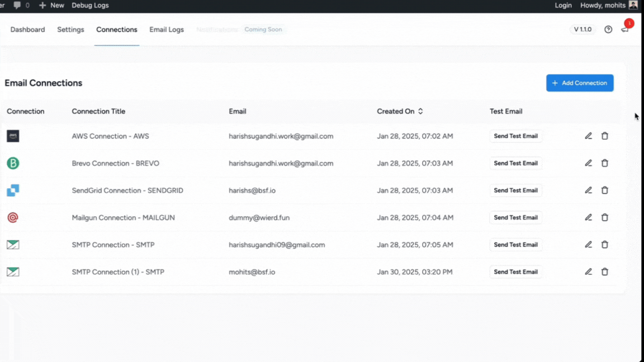
Task: Delete the SMTP Connection - SMTP row trash
Action: (x=604, y=244)
